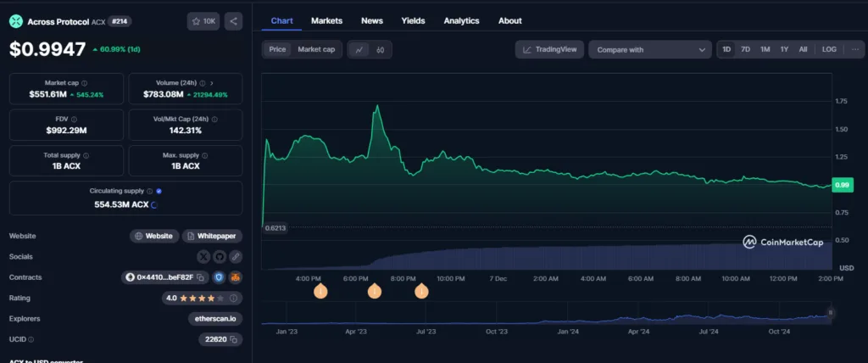Select the 1Y time range
Screen dimensions: 868x363
[784, 49]
